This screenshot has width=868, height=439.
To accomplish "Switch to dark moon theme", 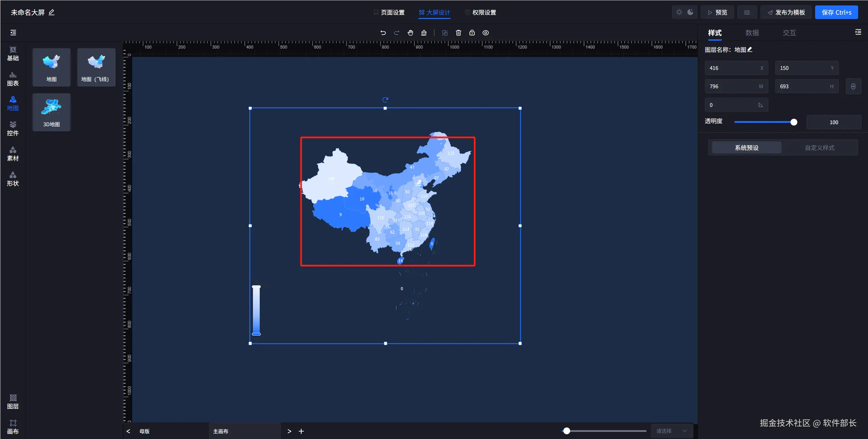I will (690, 12).
